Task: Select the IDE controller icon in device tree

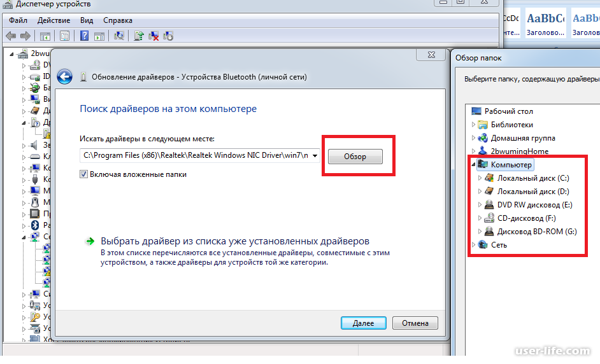Action: click(x=35, y=76)
